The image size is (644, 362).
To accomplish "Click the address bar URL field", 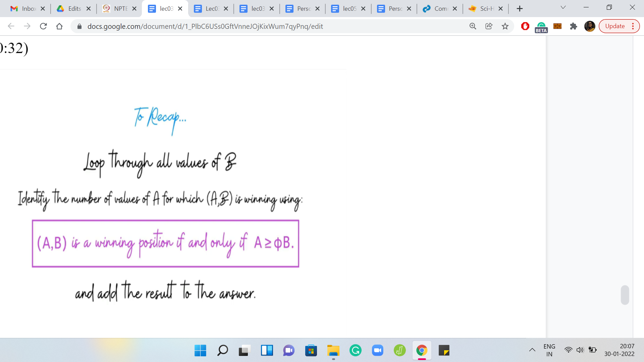I will (268, 26).
